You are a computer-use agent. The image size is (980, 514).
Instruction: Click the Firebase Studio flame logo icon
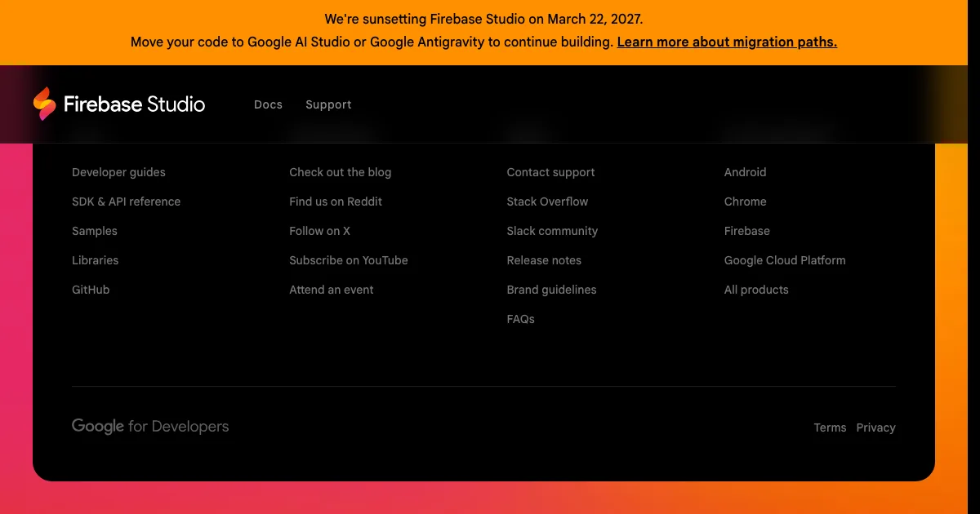pos(44,104)
